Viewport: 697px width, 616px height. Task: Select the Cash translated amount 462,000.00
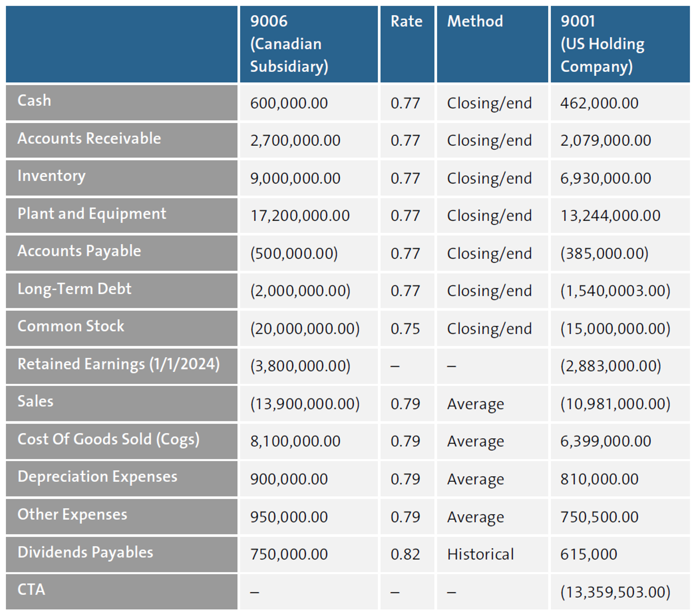pos(599,103)
